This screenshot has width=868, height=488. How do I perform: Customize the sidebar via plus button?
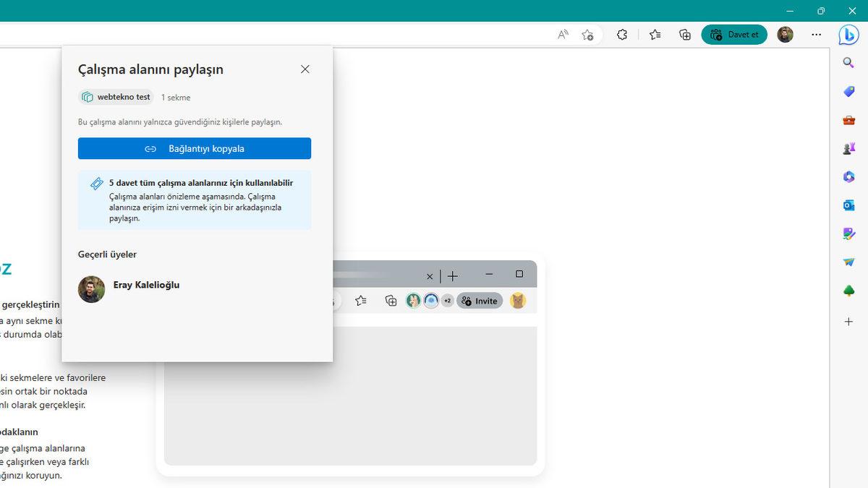coord(848,321)
